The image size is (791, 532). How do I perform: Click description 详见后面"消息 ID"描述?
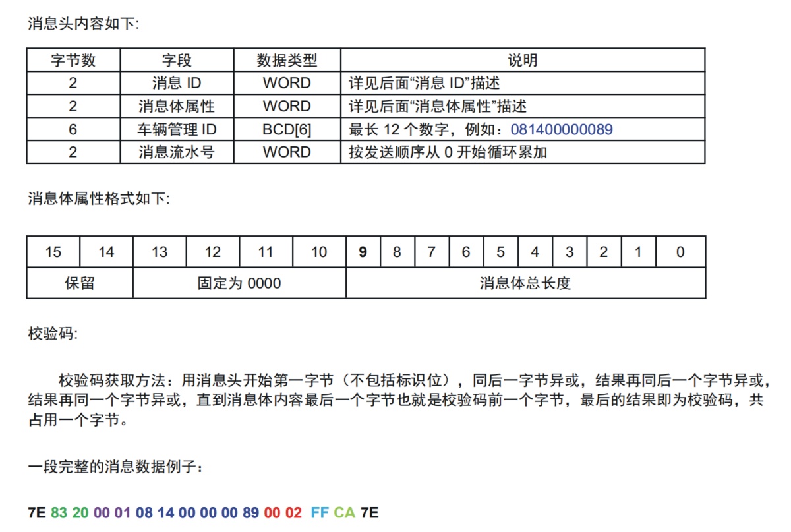tap(425, 83)
